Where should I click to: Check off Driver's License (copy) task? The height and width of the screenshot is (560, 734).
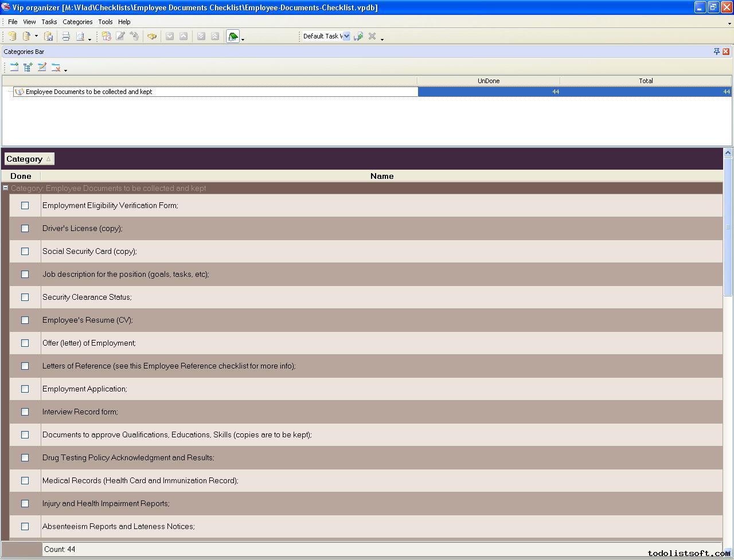pos(25,228)
